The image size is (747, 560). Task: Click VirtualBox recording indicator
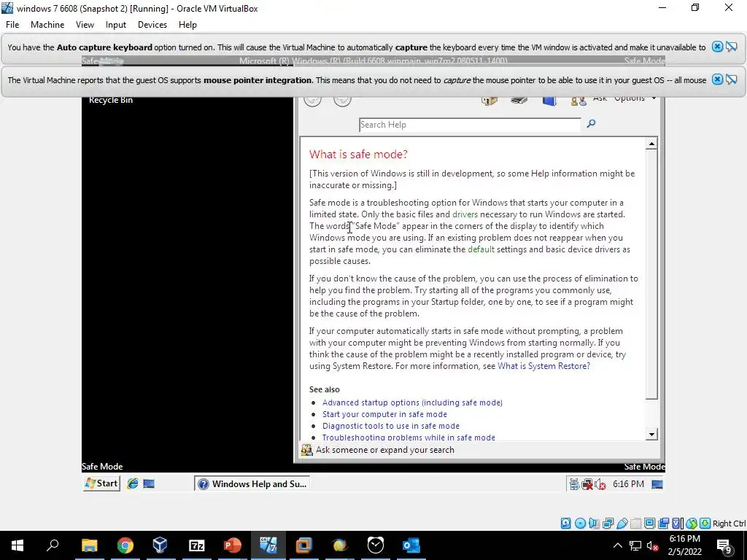coord(663,524)
